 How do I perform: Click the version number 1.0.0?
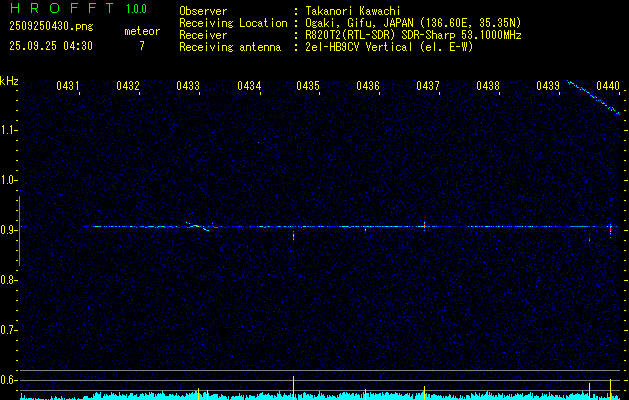pyautogui.click(x=136, y=9)
